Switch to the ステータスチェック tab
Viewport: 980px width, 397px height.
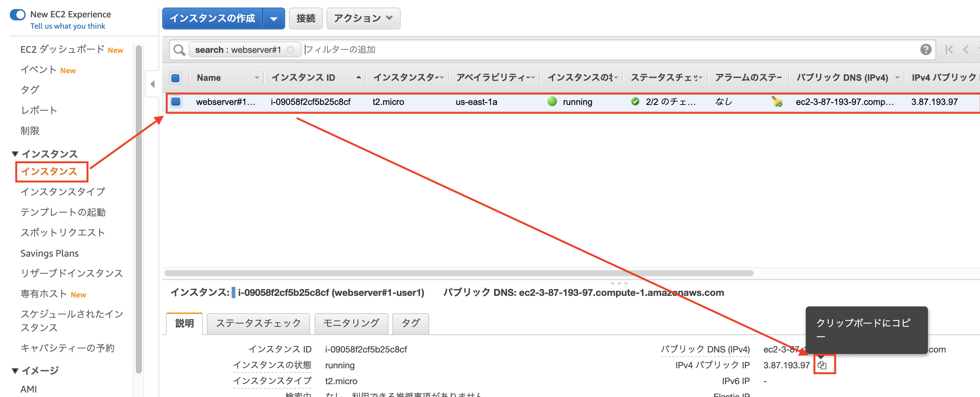pyautogui.click(x=258, y=323)
